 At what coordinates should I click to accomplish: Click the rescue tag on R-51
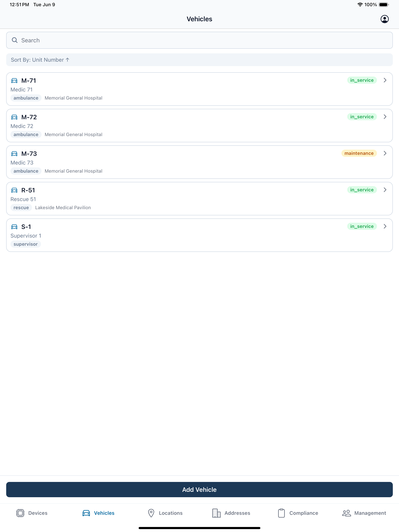[21, 208]
